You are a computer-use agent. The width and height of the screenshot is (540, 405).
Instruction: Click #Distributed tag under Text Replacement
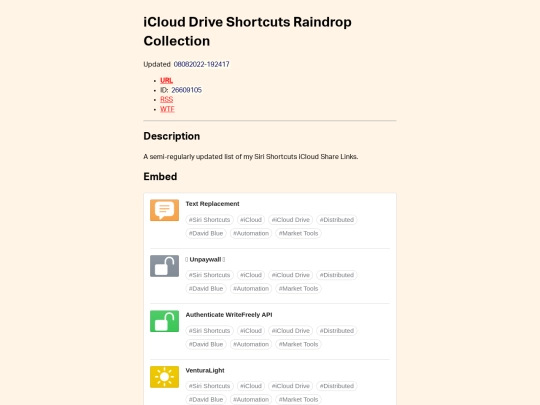(337, 220)
